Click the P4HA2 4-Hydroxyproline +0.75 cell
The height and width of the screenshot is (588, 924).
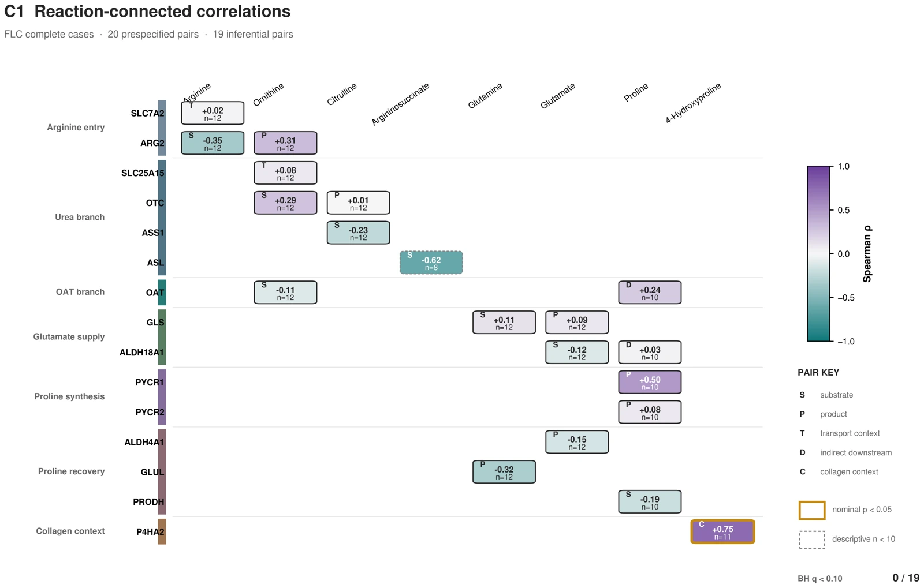(722, 531)
